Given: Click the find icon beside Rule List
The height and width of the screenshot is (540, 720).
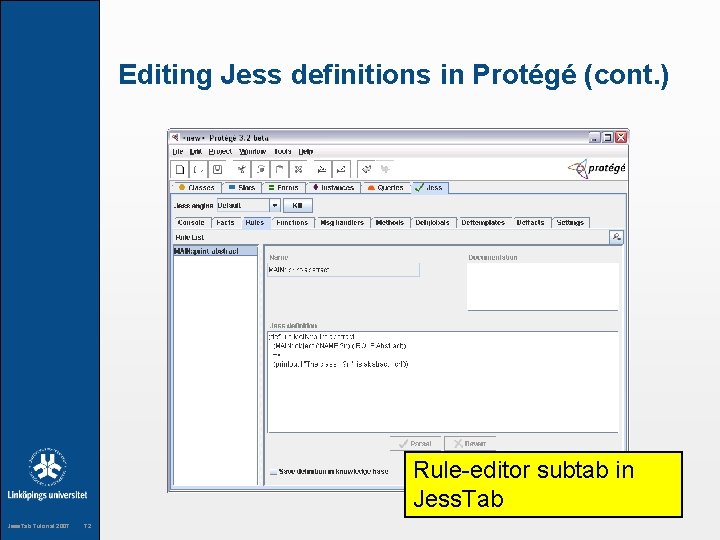Looking at the screenshot, I should (616, 237).
